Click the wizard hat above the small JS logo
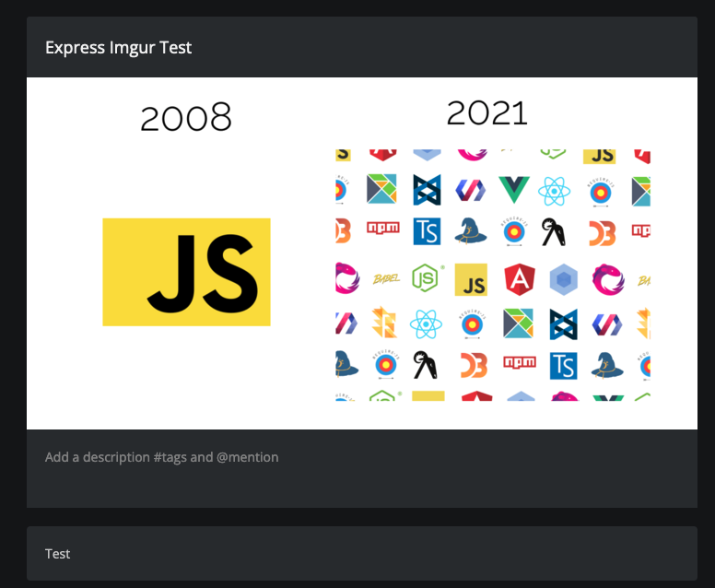This screenshot has width=715, height=588. coord(471,230)
